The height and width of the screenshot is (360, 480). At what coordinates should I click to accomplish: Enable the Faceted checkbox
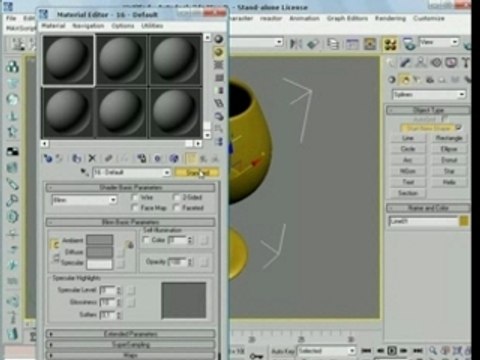[176, 208]
